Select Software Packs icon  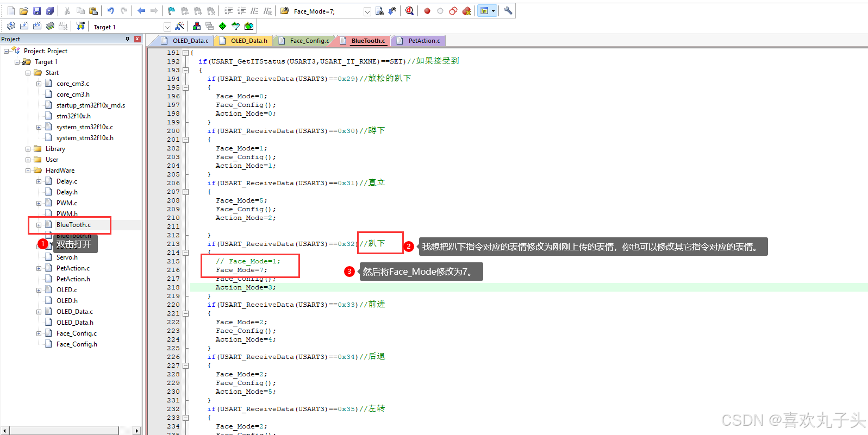[236, 26]
